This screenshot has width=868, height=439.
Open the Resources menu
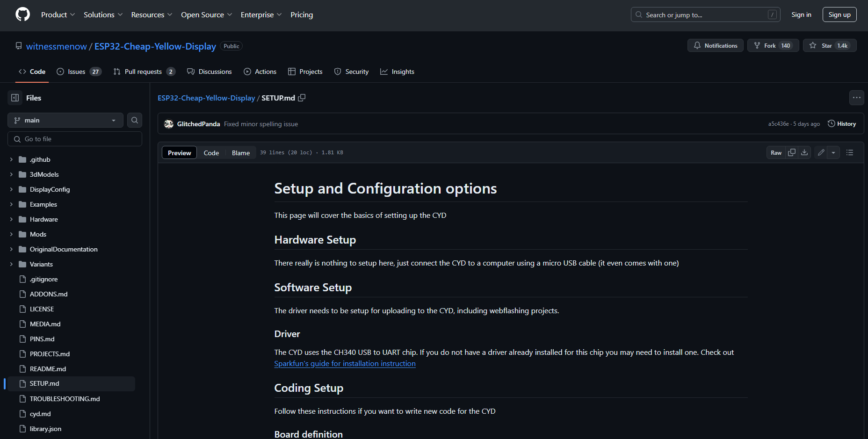click(x=152, y=14)
